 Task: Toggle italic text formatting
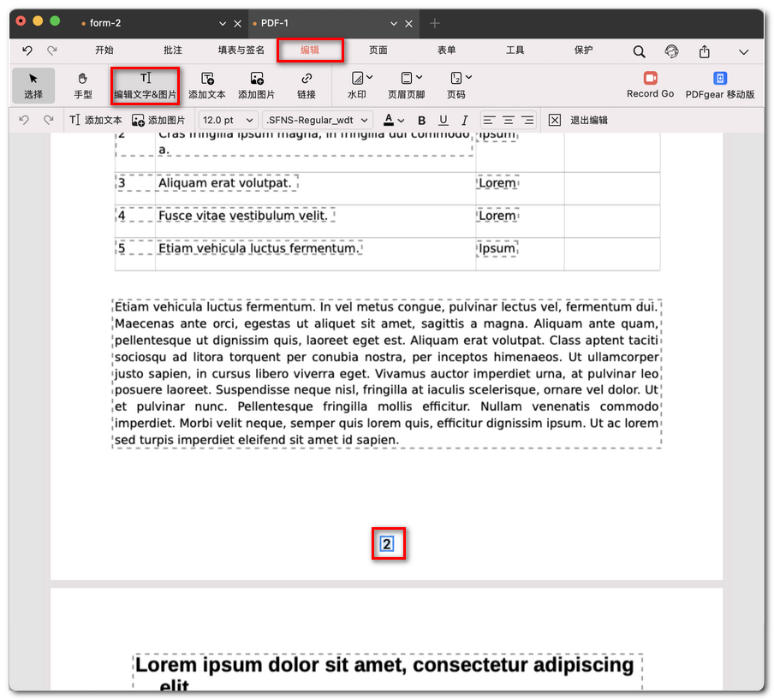tap(464, 121)
